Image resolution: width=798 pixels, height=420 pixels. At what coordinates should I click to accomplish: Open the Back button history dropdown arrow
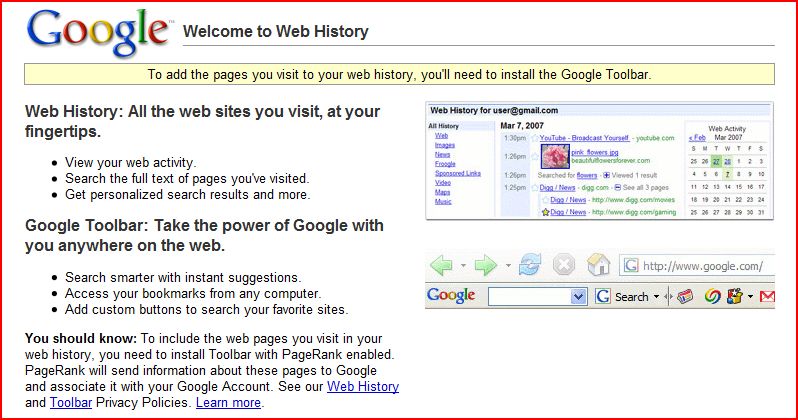pyautogui.click(x=463, y=265)
